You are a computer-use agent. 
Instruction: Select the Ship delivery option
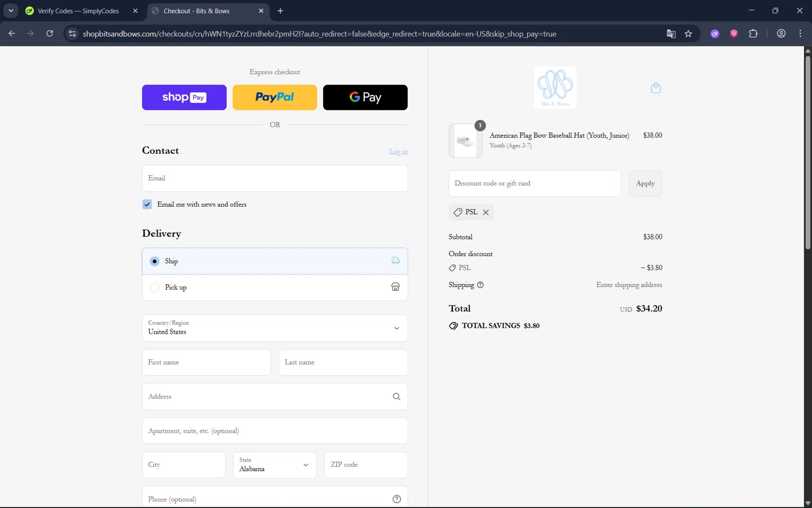(274, 261)
